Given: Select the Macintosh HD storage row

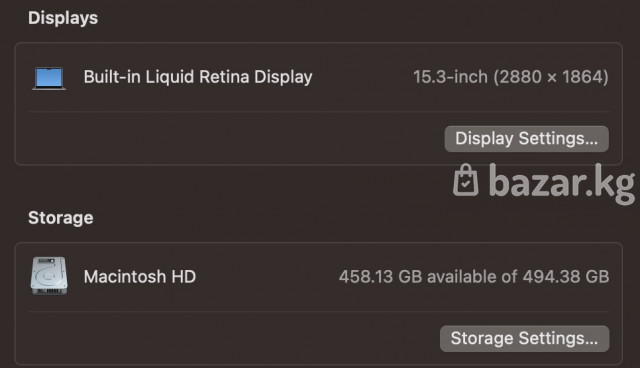Looking at the screenshot, I should tap(319, 277).
